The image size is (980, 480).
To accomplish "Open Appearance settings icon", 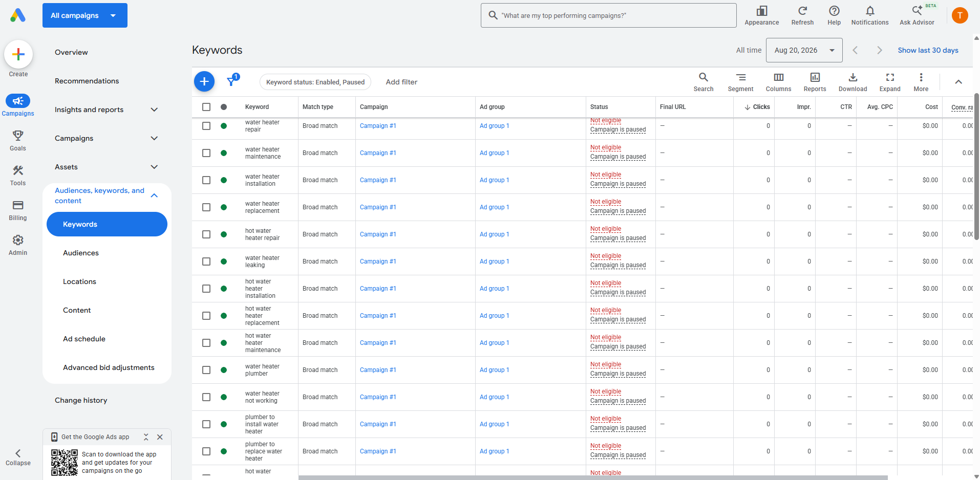I will tap(762, 11).
